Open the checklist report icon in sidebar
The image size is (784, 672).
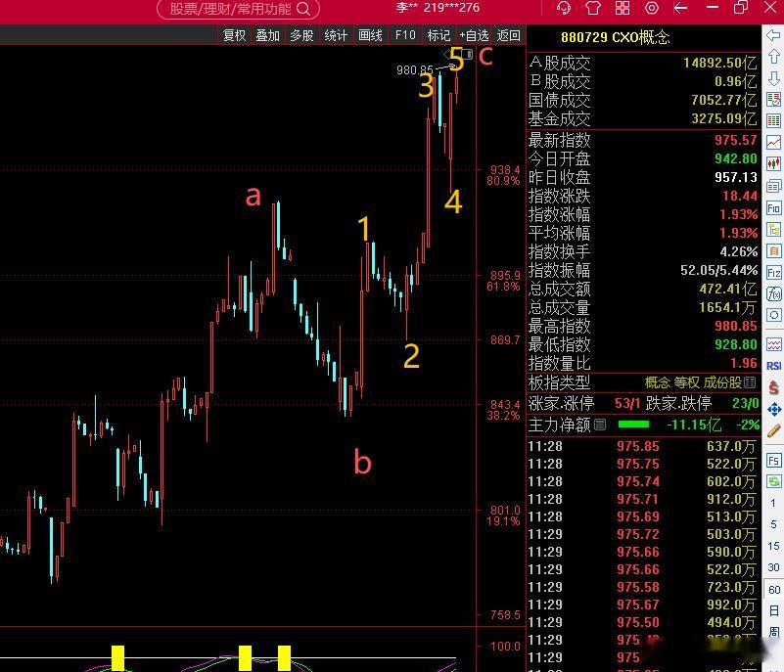point(773,100)
